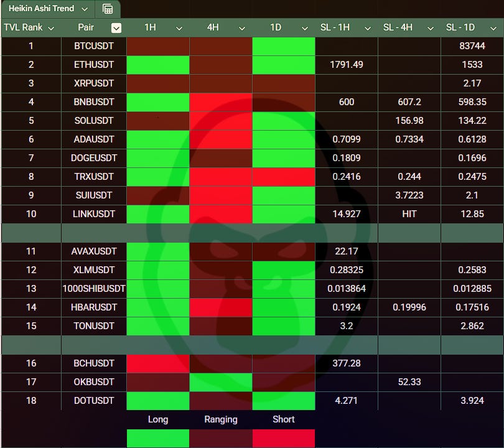This screenshot has height=448, width=504.
Task: Select the 1000SHIBUSDT pair cell
Action: (x=94, y=289)
